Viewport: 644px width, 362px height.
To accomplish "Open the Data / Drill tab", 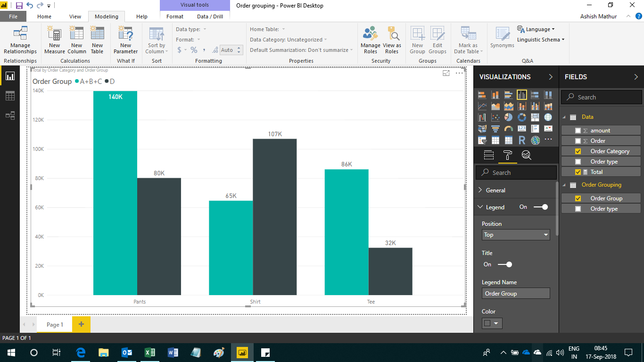I will (210, 16).
